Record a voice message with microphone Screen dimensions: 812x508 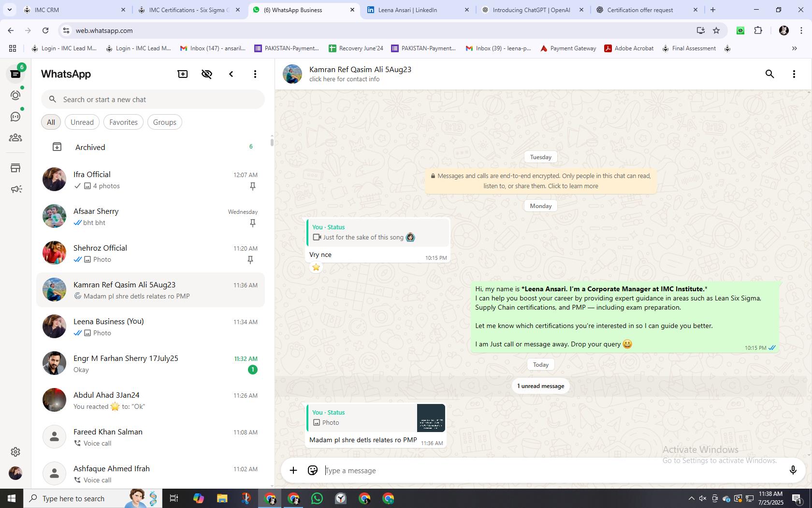tap(793, 470)
